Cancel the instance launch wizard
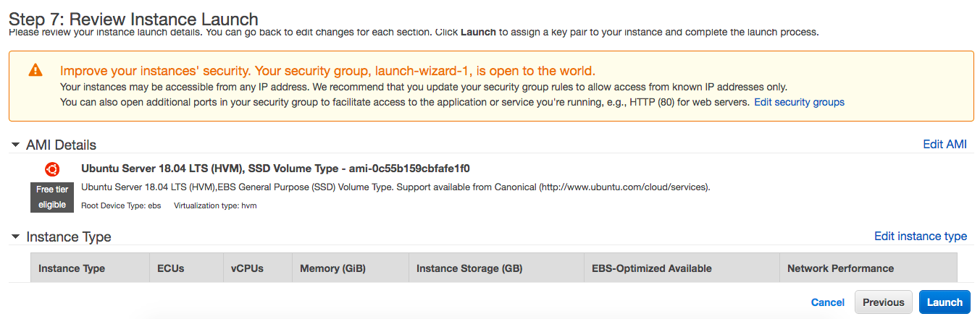Viewport: 980px width, 319px height. pyautogui.click(x=827, y=302)
